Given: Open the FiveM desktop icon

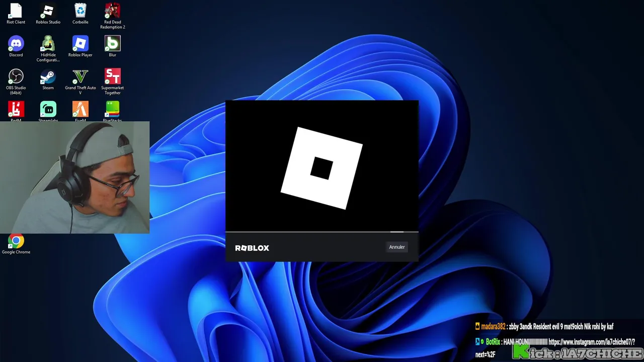Looking at the screenshot, I should tap(80, 111).
